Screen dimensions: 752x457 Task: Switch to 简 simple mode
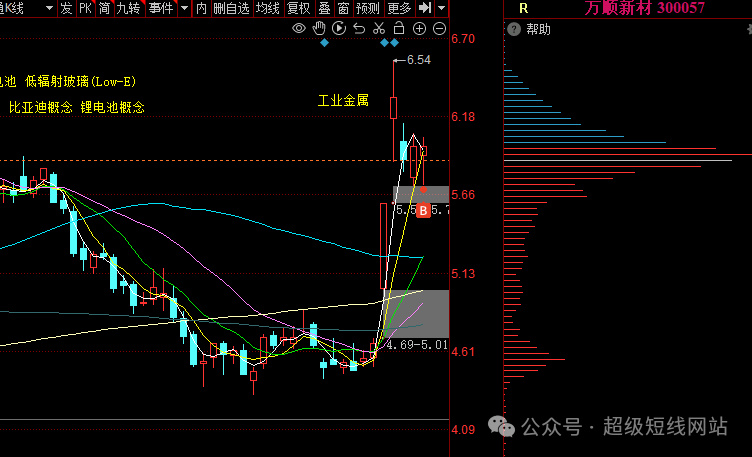[x=104, y=8]
